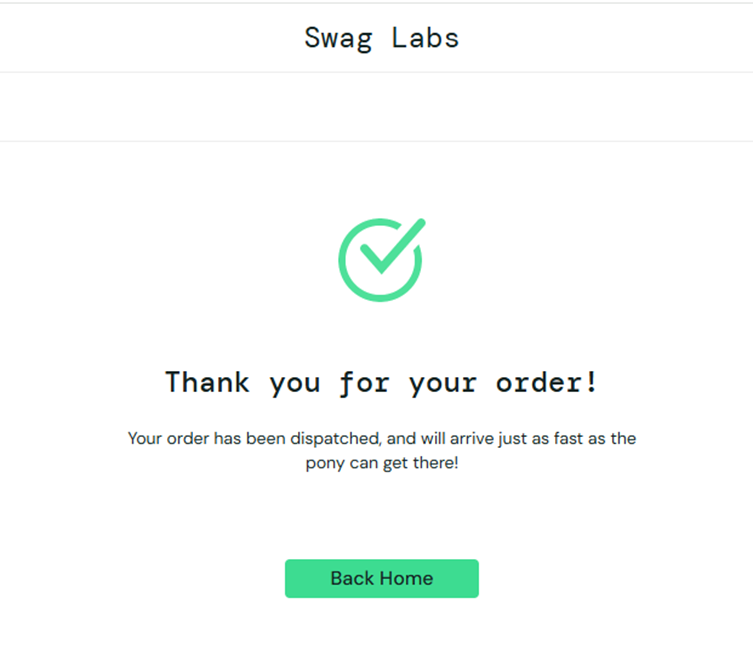The image size is (753, 666).
Task: Click the word "Labs" in the header
Action: pos(426,38)
